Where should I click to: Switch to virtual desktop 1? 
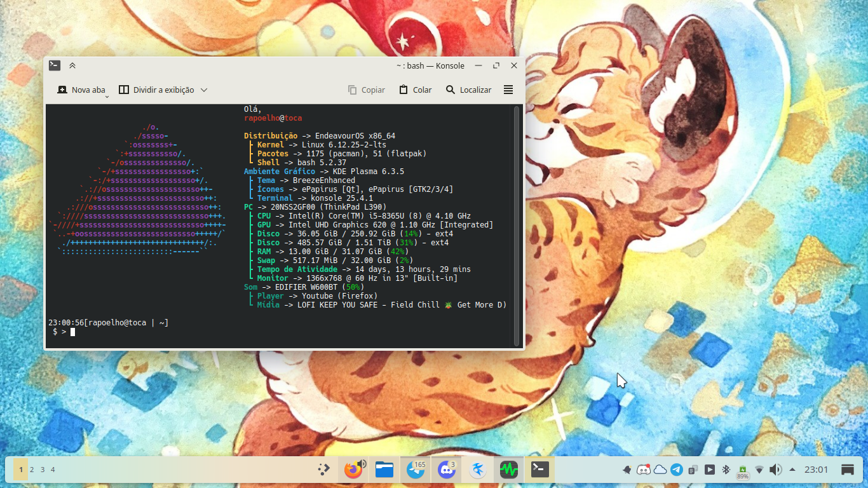click(21, 470)
